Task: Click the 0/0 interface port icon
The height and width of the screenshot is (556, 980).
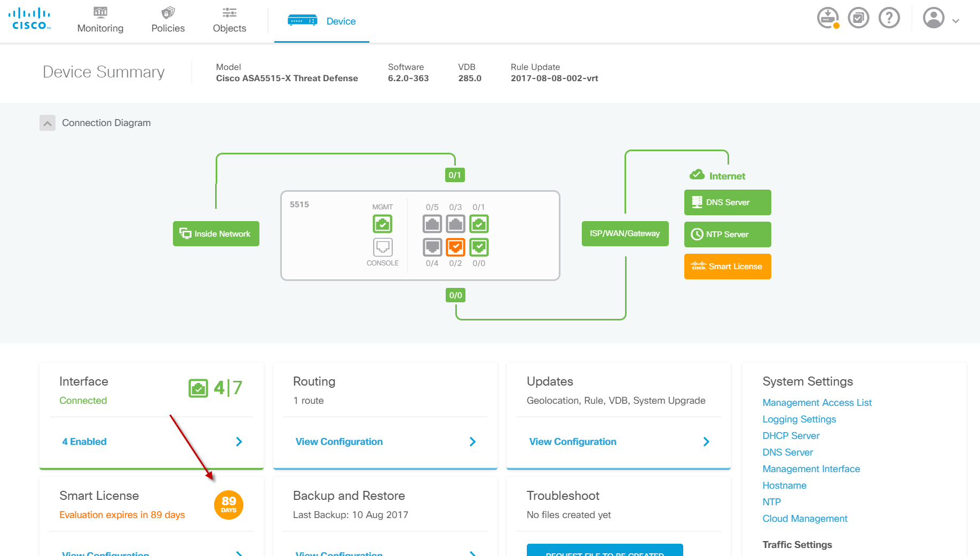Action: coord(479,247)
